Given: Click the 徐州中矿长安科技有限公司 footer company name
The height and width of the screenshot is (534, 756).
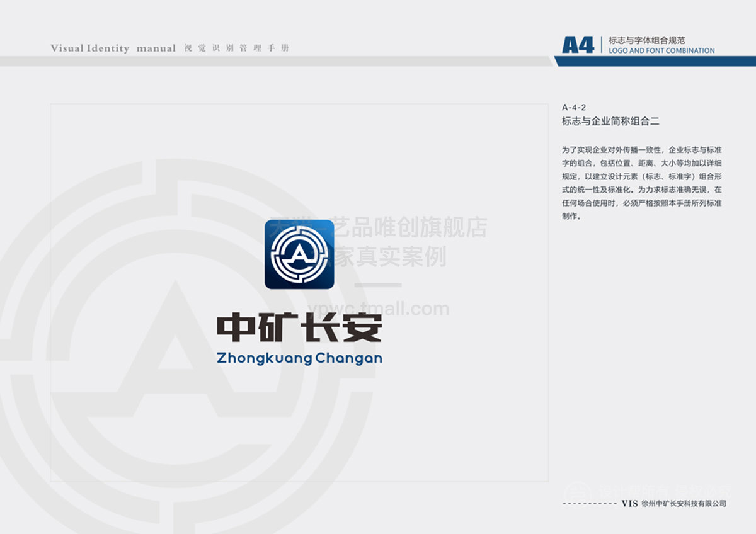Looking at the screenshot, I should tap(684, 504).
